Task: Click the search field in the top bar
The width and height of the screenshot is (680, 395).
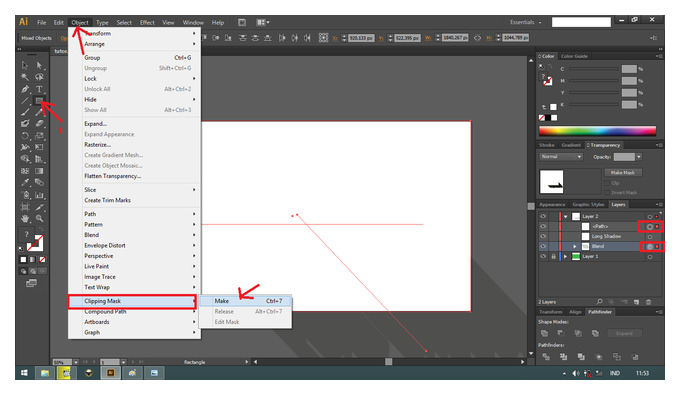Action: tap(581, 22)
